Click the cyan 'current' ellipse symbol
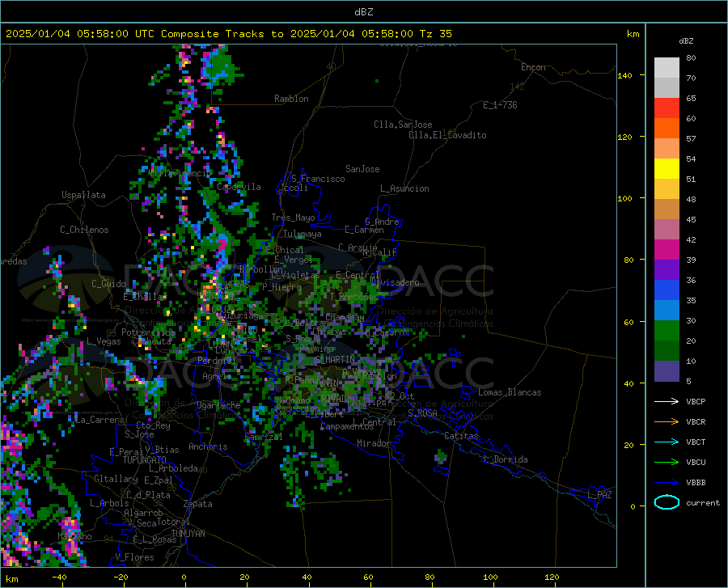This screenshot has height=588, width=728. click(667, 502)
